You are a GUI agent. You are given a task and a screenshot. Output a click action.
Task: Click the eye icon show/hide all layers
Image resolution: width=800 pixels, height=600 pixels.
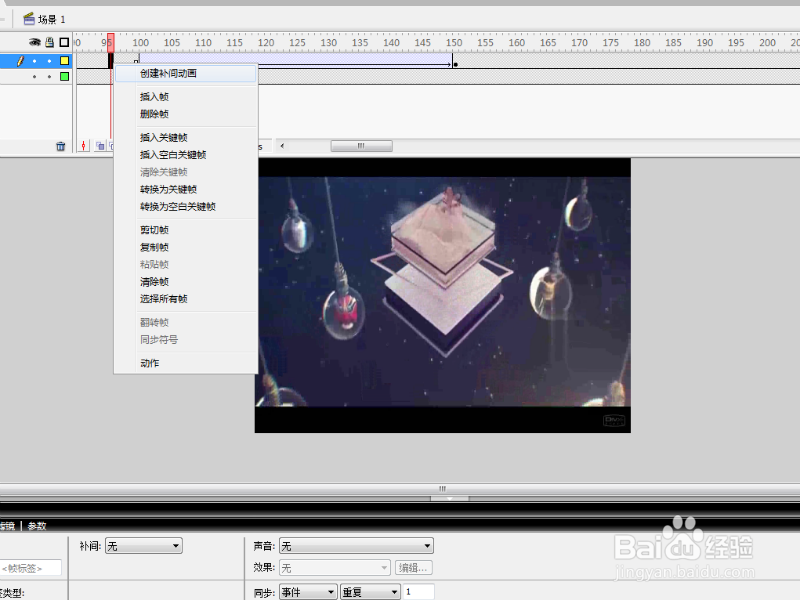pyautogui.click(x=35, y=42)
